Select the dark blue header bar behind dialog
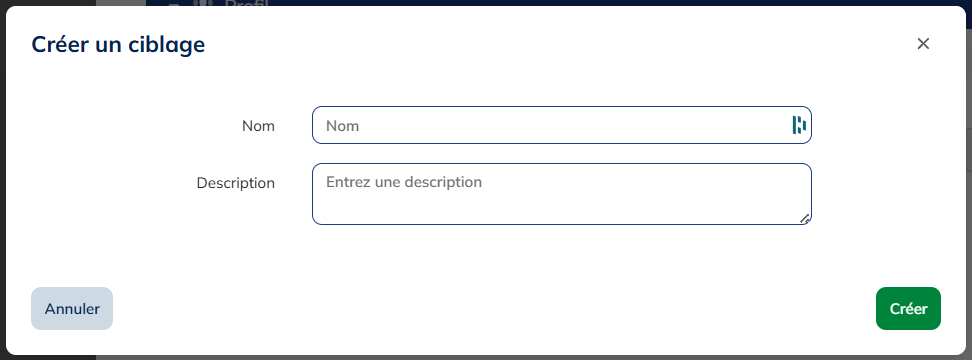 (558, 2)
